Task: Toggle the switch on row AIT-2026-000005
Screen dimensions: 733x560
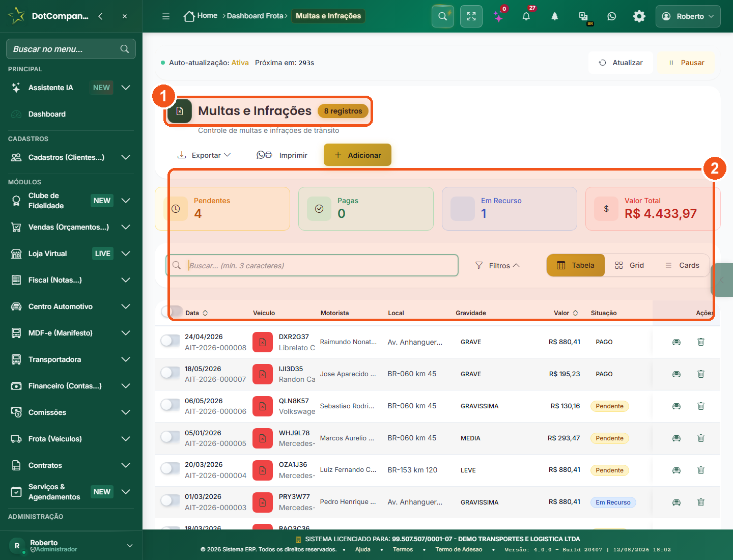Action: (x=170, y=437)
